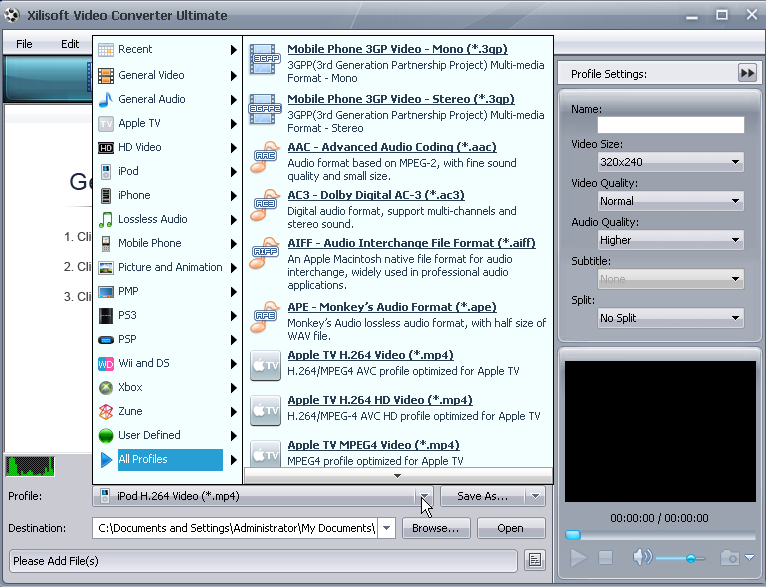Click the Zune logo icon
This screenshot has width=766, height=587.
tap(106, 411)
